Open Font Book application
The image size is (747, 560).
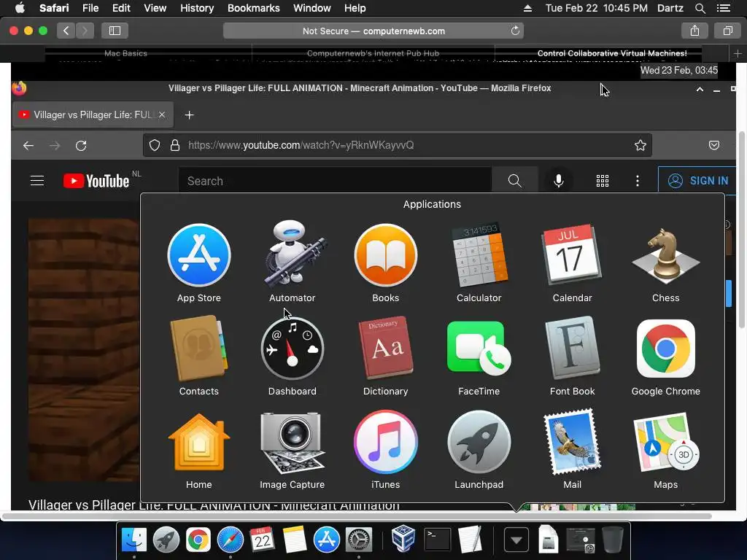572,349
